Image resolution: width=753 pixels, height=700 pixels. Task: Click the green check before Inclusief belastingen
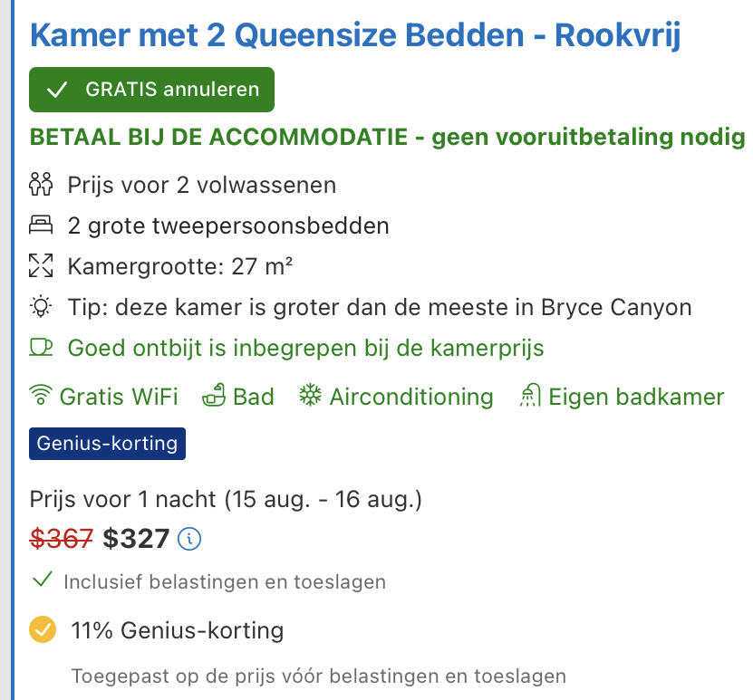(x=42, y=580)
